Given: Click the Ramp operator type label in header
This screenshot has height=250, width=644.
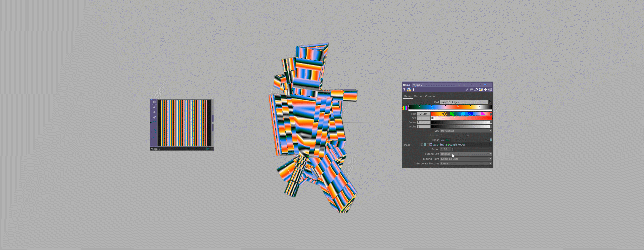Looking at the screenshot, I should 407,85.
